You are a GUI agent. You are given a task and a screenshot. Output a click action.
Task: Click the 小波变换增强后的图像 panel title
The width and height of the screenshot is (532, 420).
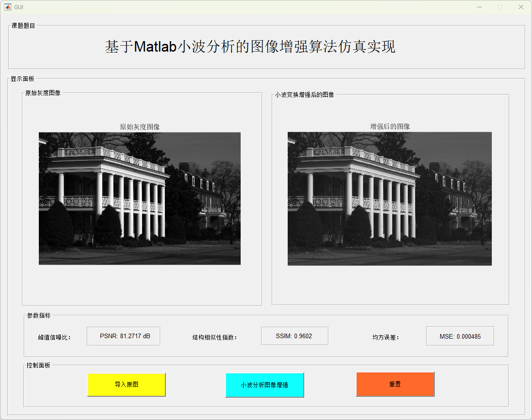tap(305, 95)
